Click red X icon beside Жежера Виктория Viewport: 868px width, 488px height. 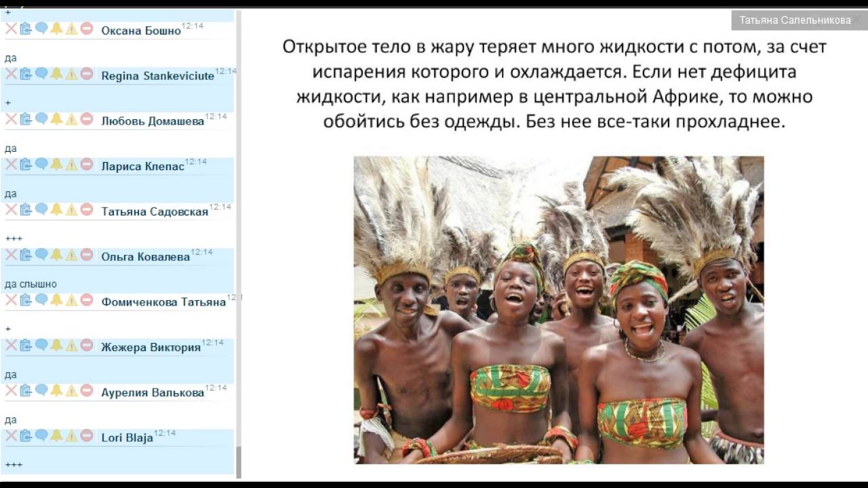tap(11, 345)
